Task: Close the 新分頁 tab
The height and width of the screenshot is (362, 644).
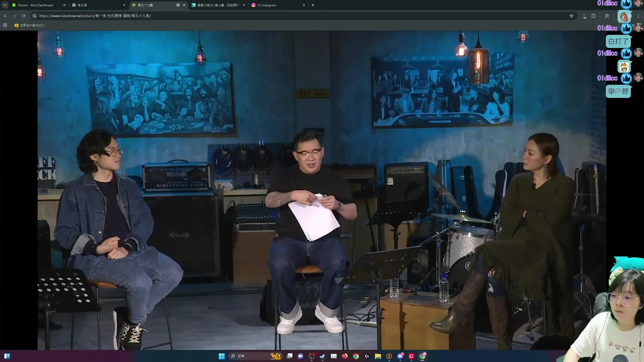Action: (124, 5)
